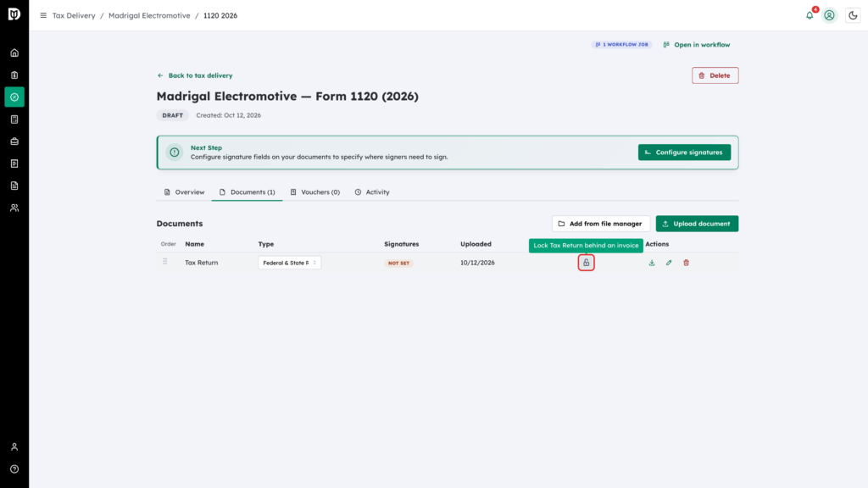Grab the Tax Return row reorder handle
The height and width of the screenshot is (488, 868).
coord(165,262)
